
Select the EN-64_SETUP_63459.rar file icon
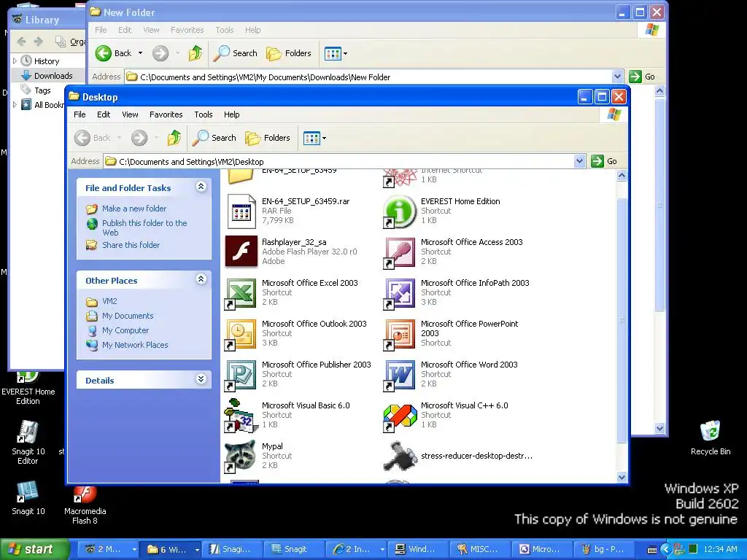241,211
